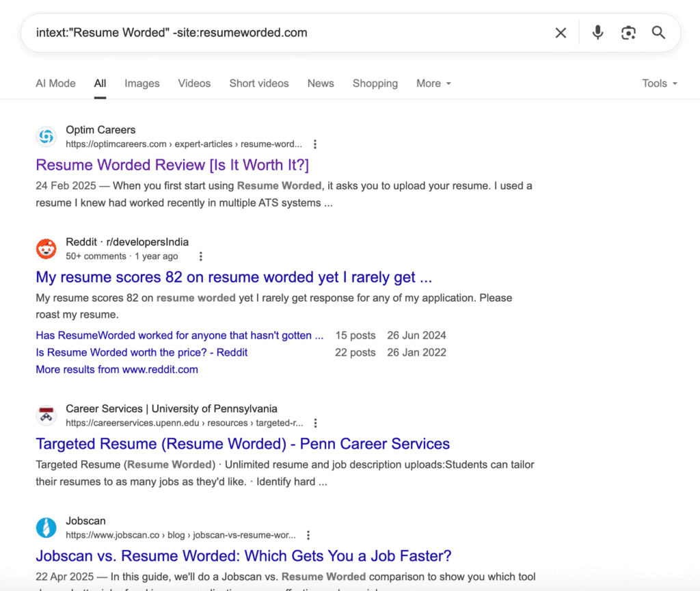Viewport: 700px width, 591px height.
Task: Click the Reddit site favicon
Action: (x=46, y=249)
